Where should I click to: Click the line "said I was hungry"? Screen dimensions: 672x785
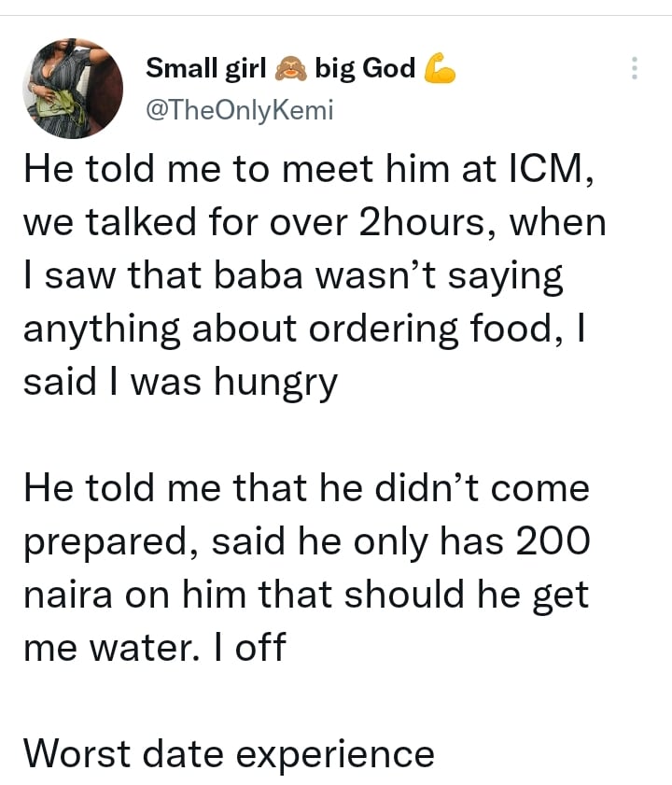(x=179, y=383)
